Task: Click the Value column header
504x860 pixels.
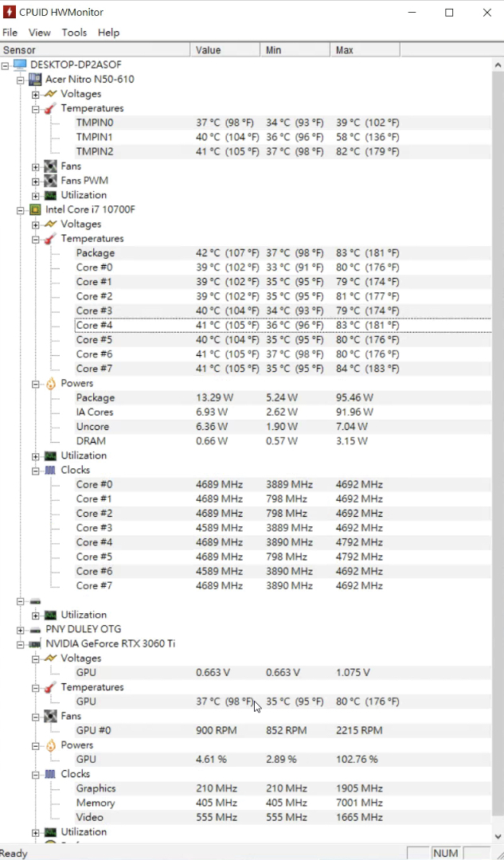Action: point(225,50)
